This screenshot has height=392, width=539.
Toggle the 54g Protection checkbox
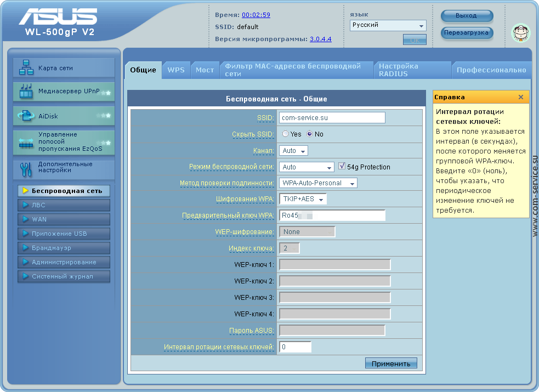[x=342, y=166]
